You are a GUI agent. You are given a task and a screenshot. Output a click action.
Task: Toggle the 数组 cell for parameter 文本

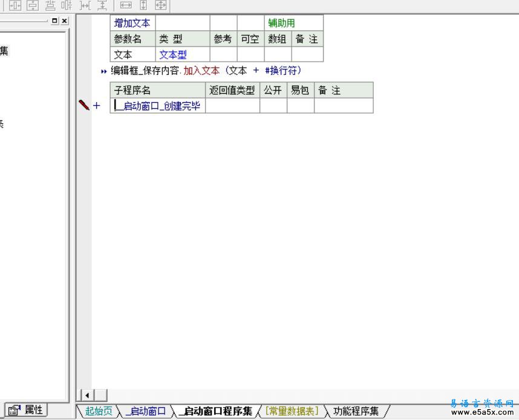(x=278, y=54)
